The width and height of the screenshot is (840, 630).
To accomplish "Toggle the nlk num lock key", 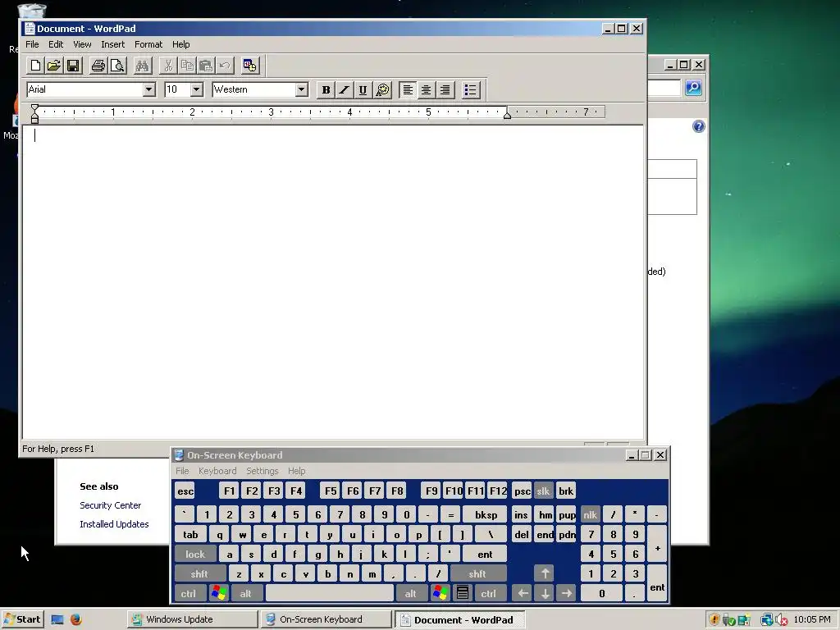I will 591,515.
